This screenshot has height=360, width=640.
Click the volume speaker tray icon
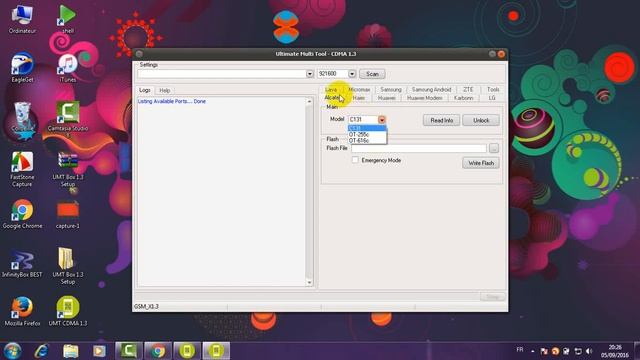(x=589, y=351)
